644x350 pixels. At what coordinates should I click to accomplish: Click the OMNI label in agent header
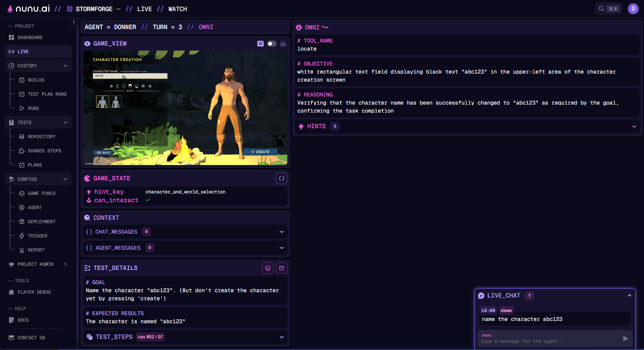point(206,27)
